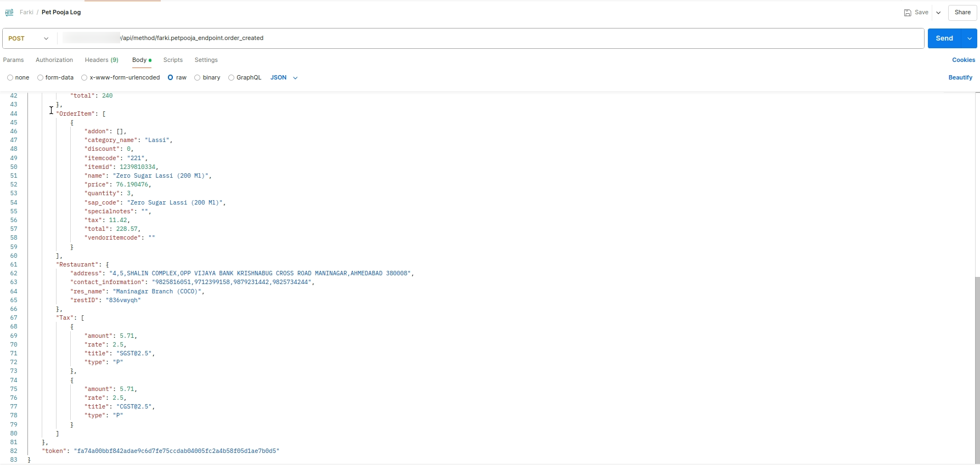Viewport: 980px width, 465px height.
Task: Open the Headers (9) tab
Action: point(102,60)
